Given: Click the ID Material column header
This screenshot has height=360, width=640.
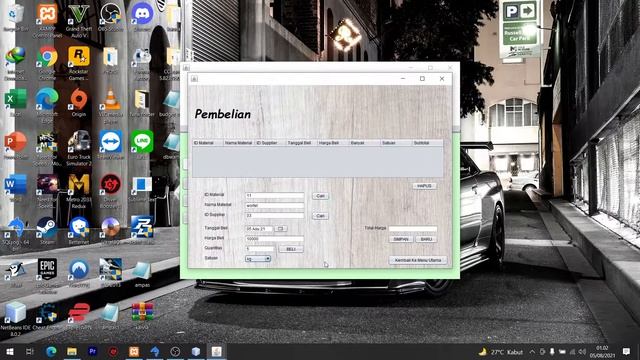Looking at the screenshot, I should pos(208,143).
